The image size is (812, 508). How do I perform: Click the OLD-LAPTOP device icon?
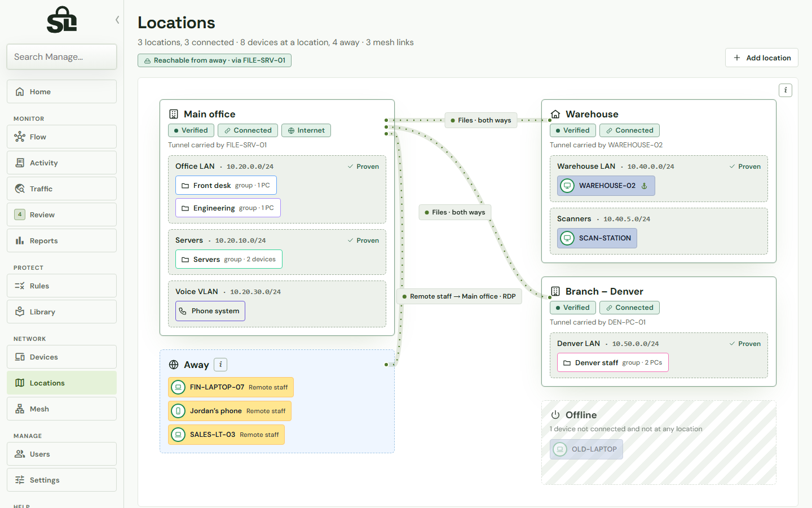[560, 449]
